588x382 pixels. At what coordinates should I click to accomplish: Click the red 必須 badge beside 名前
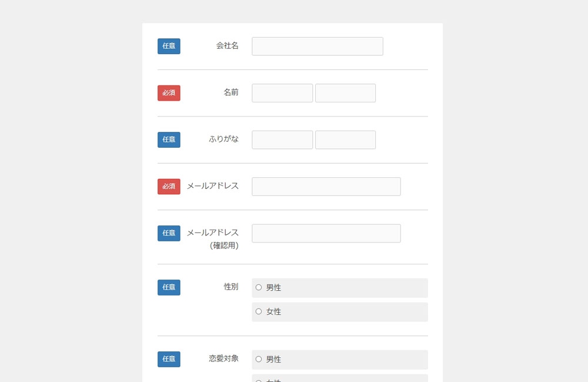(169, 93)
